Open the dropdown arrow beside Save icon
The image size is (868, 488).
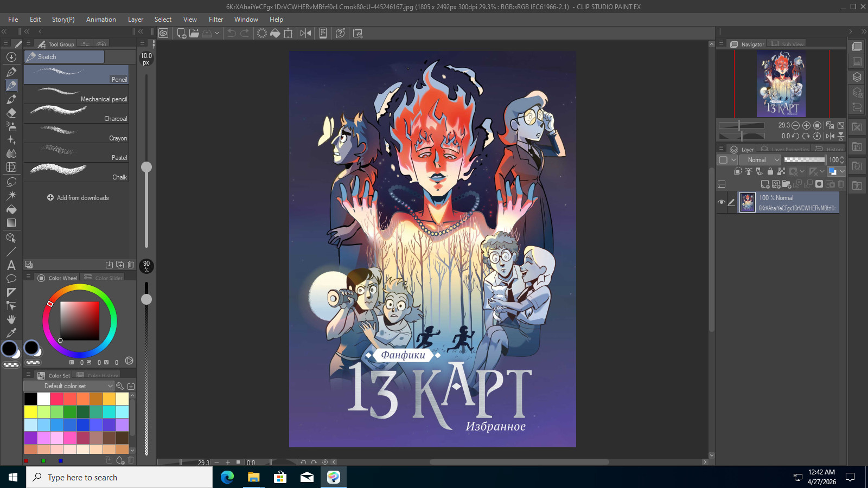click(x=217, y=33)
